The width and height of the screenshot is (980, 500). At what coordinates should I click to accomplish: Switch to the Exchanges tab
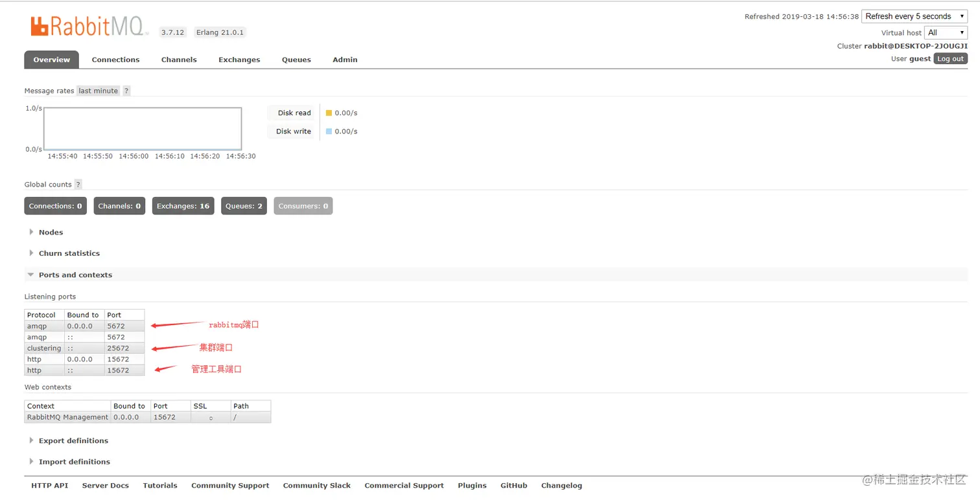click(239, 60)
